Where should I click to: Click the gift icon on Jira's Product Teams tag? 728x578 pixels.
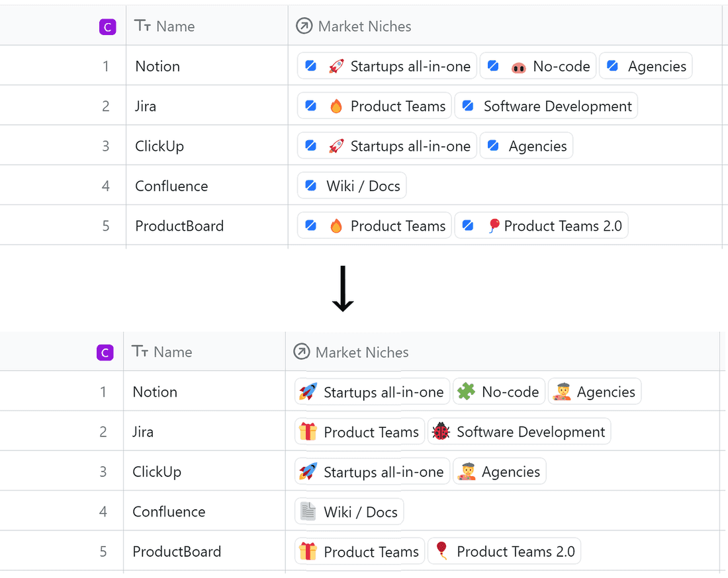308,432
